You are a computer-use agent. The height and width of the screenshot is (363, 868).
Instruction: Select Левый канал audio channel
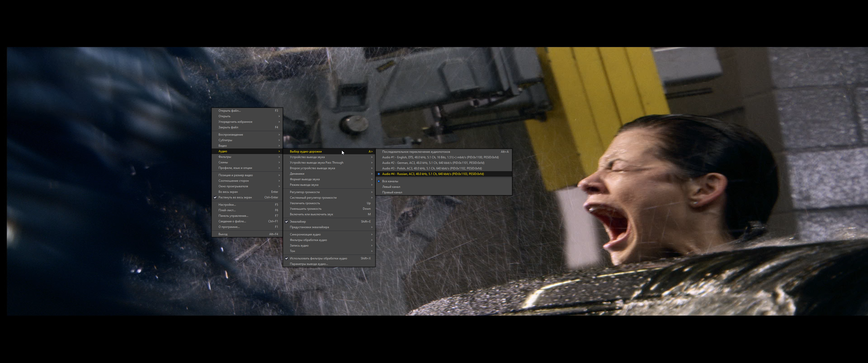click(391, 187)
